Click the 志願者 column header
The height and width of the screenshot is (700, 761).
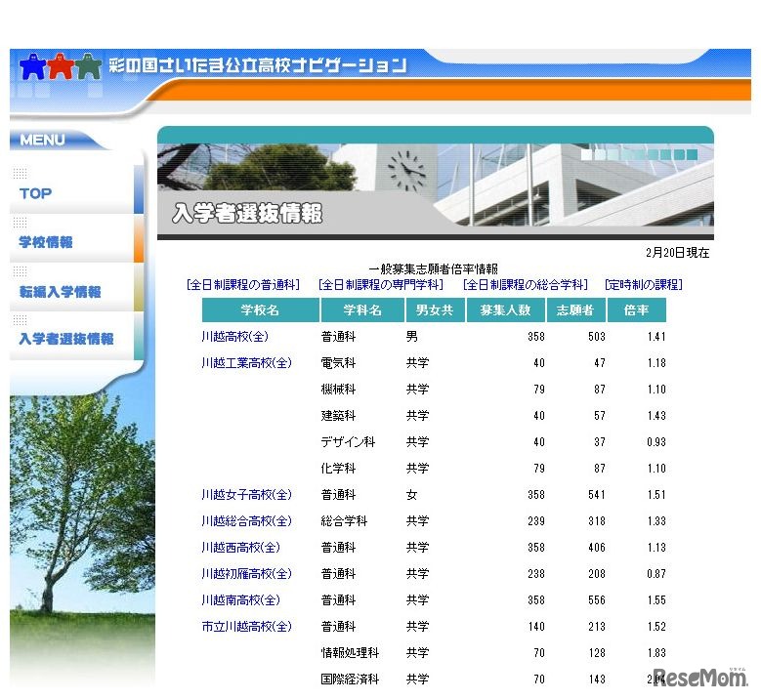(x=575, y=310)
